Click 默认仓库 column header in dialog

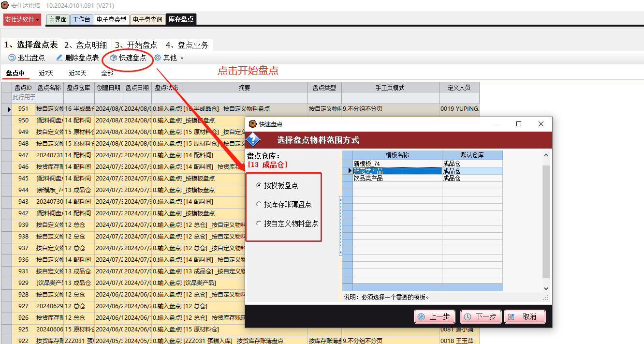pos(472,155)
